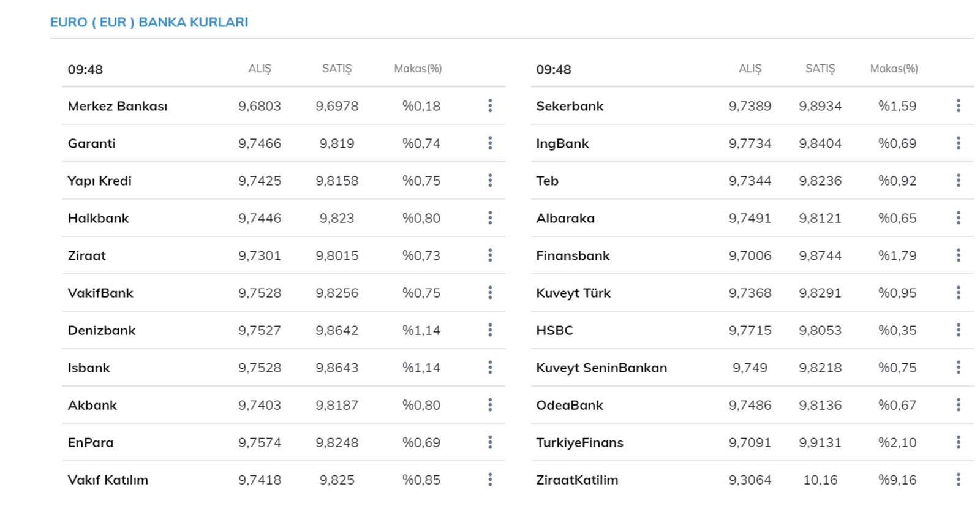The height and width of the screenshot is (506, 980).
Task: Open more options for Finansbank row
Action: [959, 255]
